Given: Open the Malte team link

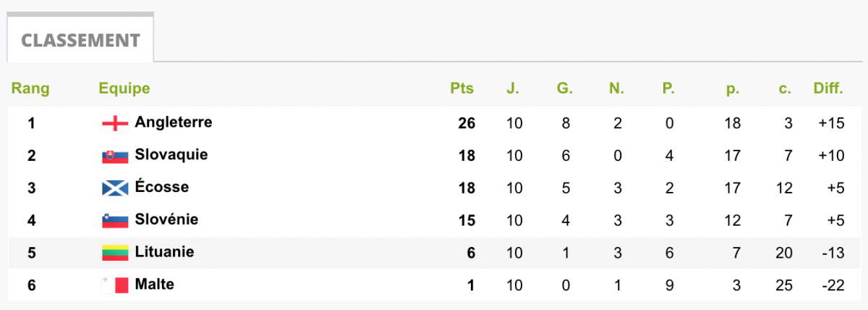Looking at the screenshot, I should (x=155, y=284).
